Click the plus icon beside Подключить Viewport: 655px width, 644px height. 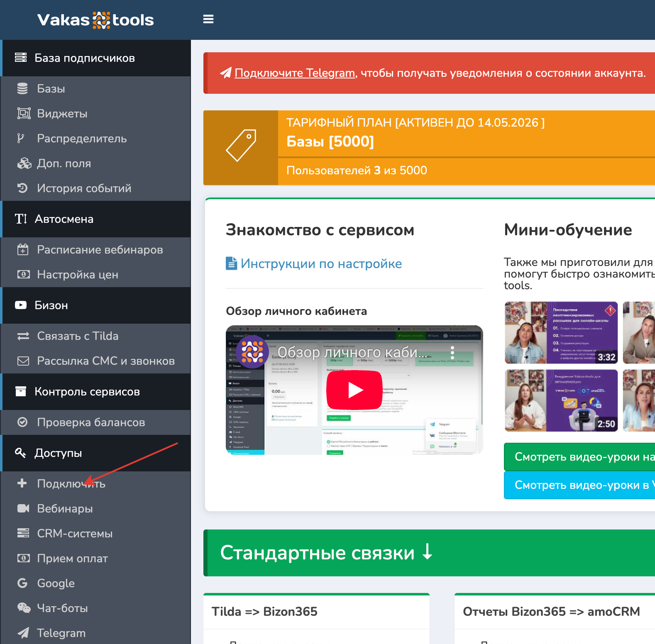pos(22,483)
